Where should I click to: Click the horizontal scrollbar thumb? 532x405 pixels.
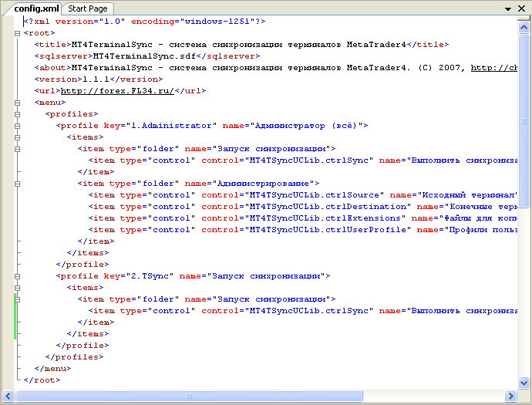click(x=189, y=396)
